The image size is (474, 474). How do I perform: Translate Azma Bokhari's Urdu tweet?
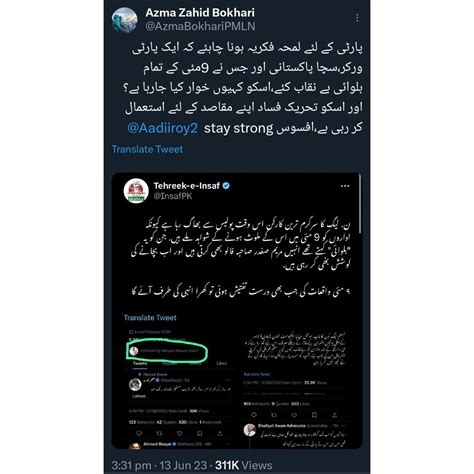(x=147, y=149)
